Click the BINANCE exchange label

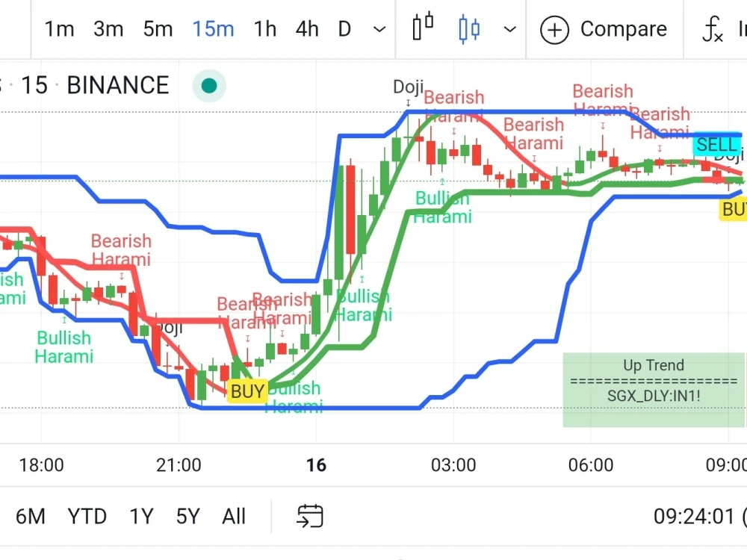coord(117,85)
